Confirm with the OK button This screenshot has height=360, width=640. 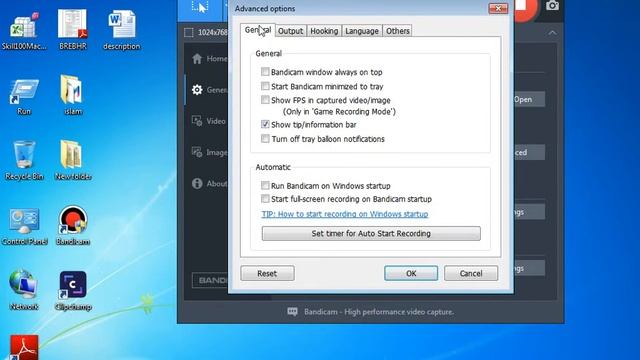[411, 273]
